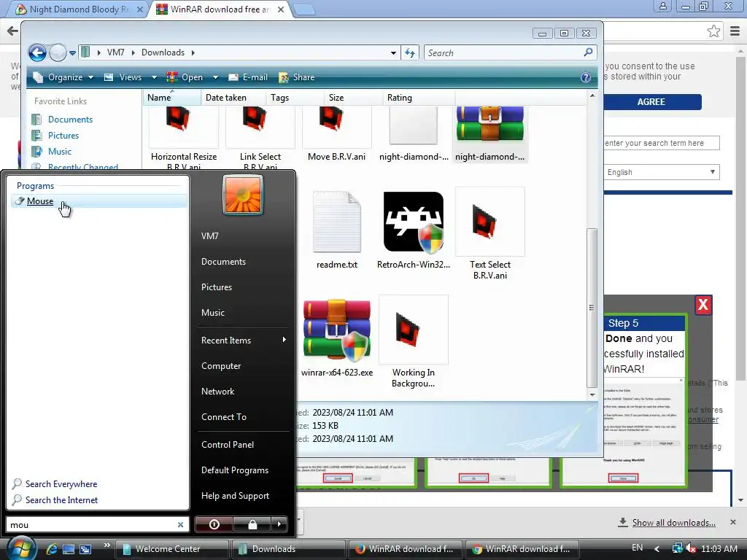Expand Recent Items submenu arrow

click(x=284, y=340)
